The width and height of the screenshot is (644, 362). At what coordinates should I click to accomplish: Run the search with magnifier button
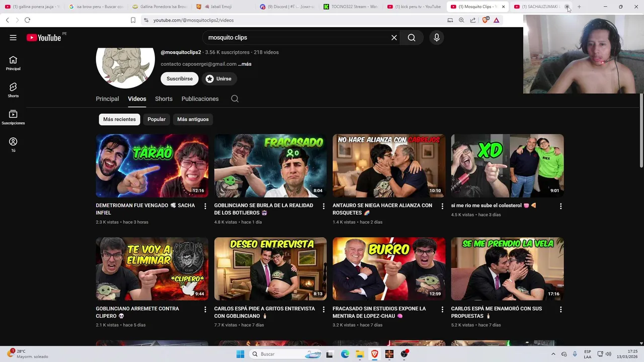(x=412, y=38)
